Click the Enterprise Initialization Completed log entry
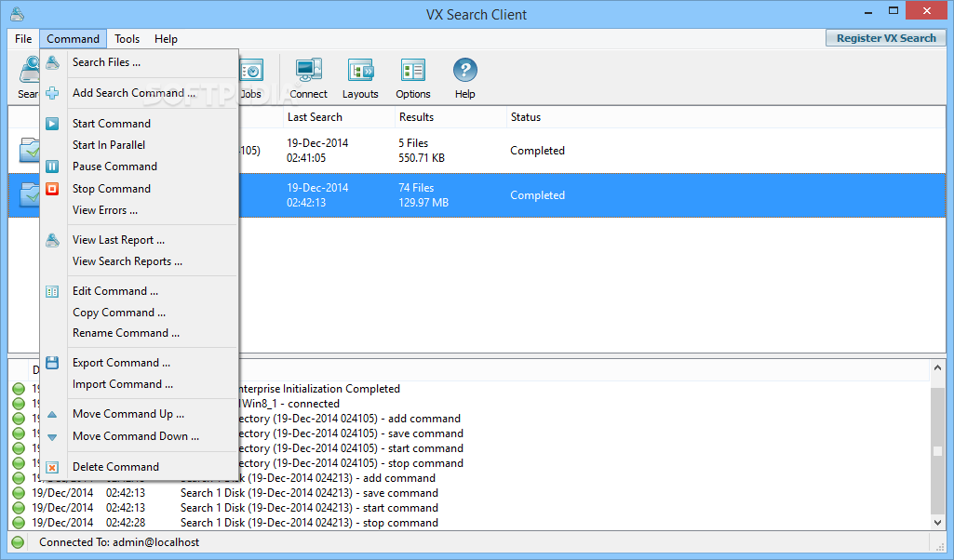Viewport: 954px width, 560px height. 319,389
